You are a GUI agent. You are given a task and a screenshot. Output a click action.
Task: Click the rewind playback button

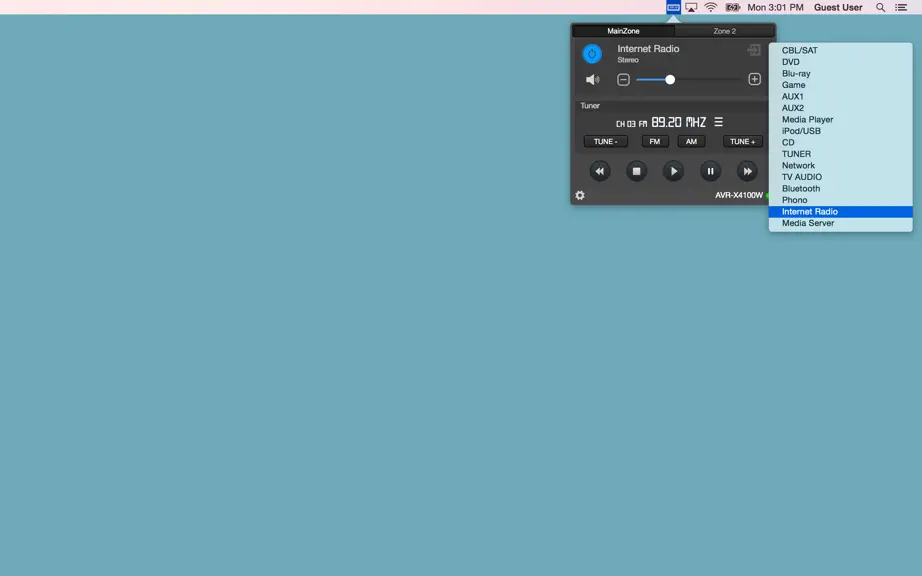tap(600, 171)
